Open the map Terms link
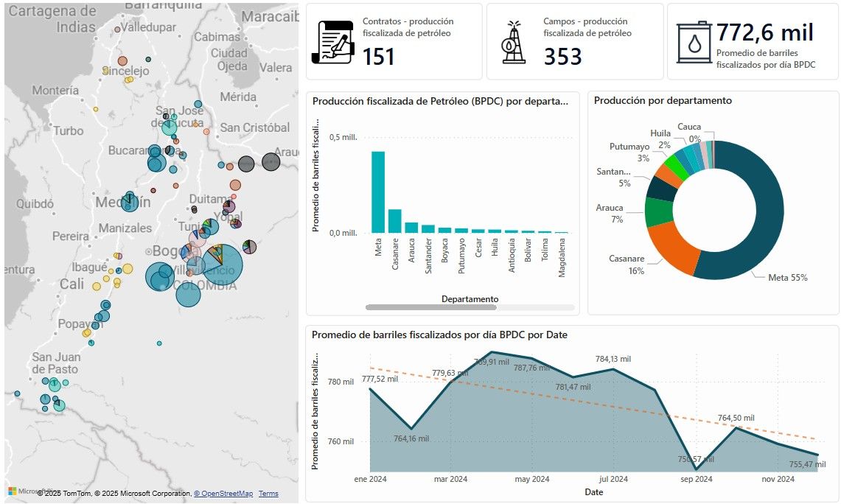Viewport: 841px width, 504px height. pyautogui.click(x=268, y=494)
